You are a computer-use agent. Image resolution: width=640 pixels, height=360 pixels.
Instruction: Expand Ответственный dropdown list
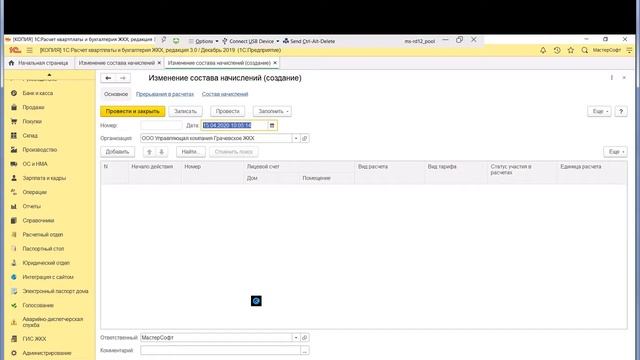pyautogui.click(x=296, y=338)
